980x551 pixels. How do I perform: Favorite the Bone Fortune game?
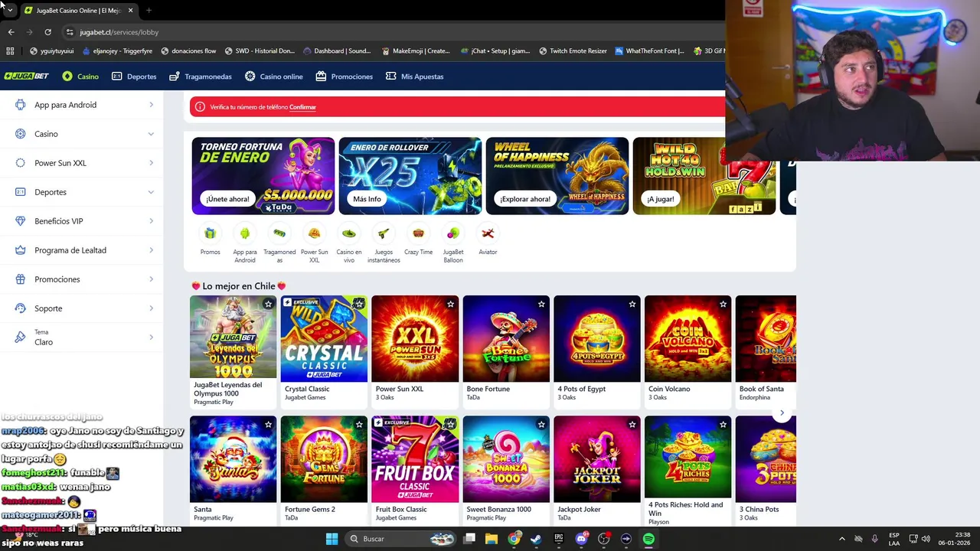tap(541, 304)
